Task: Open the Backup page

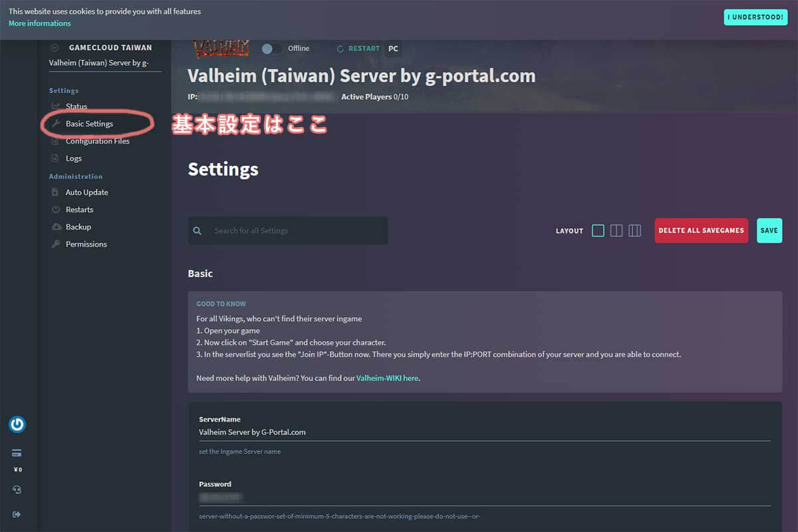Action: tap(78, 227)
